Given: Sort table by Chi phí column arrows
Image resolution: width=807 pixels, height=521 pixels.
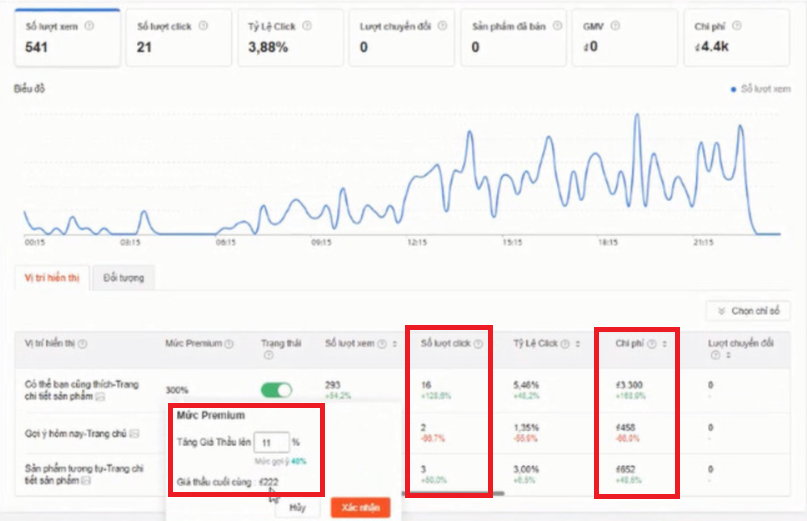Looking at the screenshot, I should [666, 344].
